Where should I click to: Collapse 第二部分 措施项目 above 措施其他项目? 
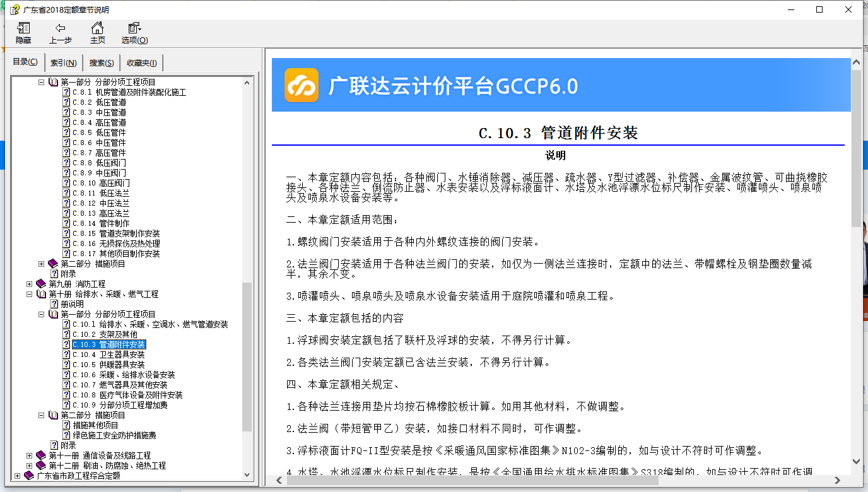click(42, 415)
